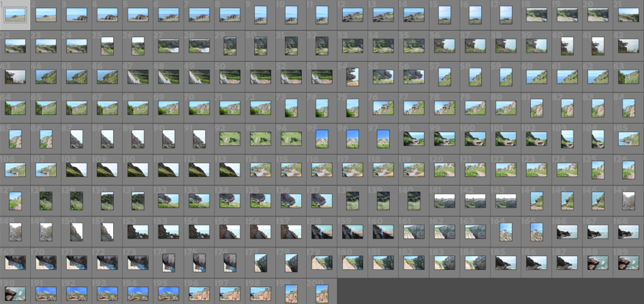Open thumbnail number 21 in the grid
The height and width of the screenshot is (304, 644).
(x=628, y=15)
